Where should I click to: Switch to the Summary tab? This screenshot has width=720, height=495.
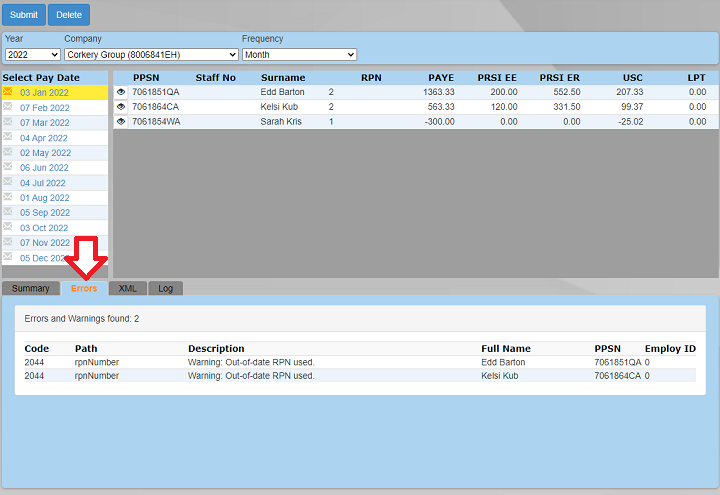tap(30, 288)
